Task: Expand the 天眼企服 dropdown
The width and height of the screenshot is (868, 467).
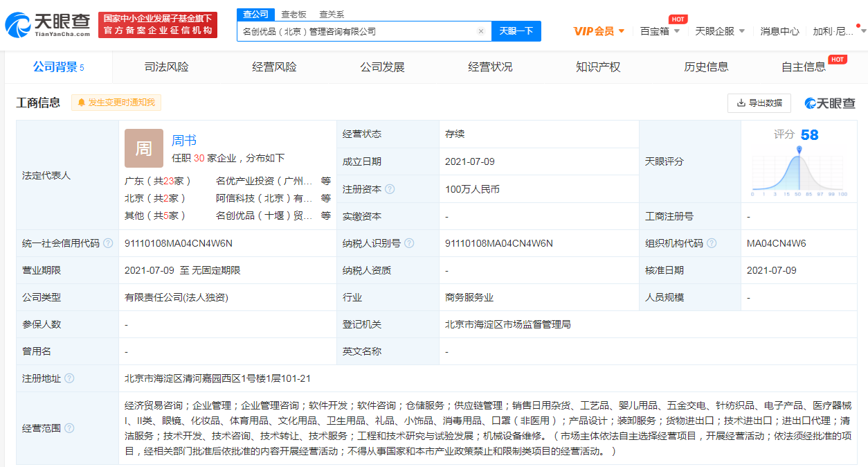Action: pyautogui.click(x=720, y=31)
